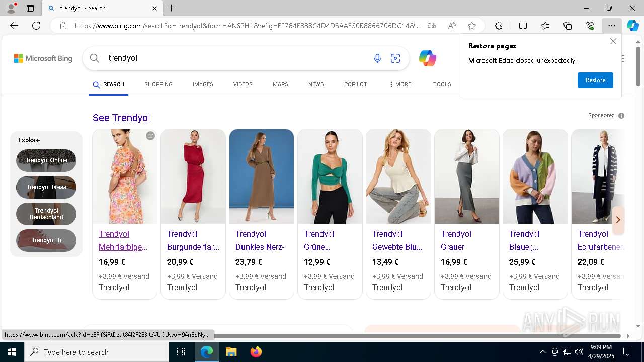The height and width of the screenshot is (362, 644).
Task: Click the vertical page scrollbar
Action: pyautogui.click(x=638, y=65)
